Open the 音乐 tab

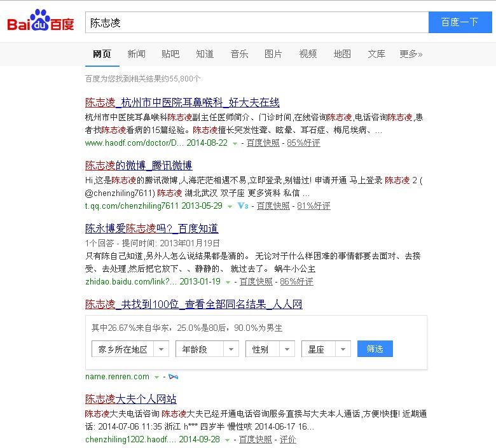click(239, 54)
